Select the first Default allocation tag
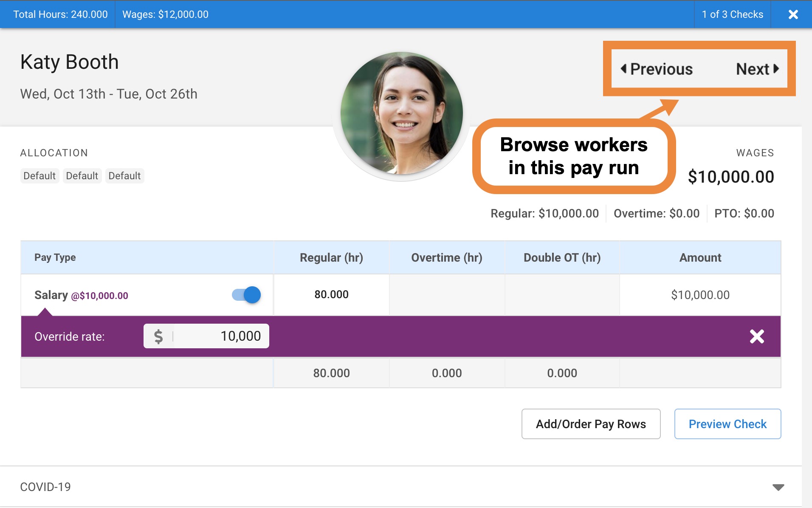The height and width of the screenshot is (508, 812). pos(39,176)
